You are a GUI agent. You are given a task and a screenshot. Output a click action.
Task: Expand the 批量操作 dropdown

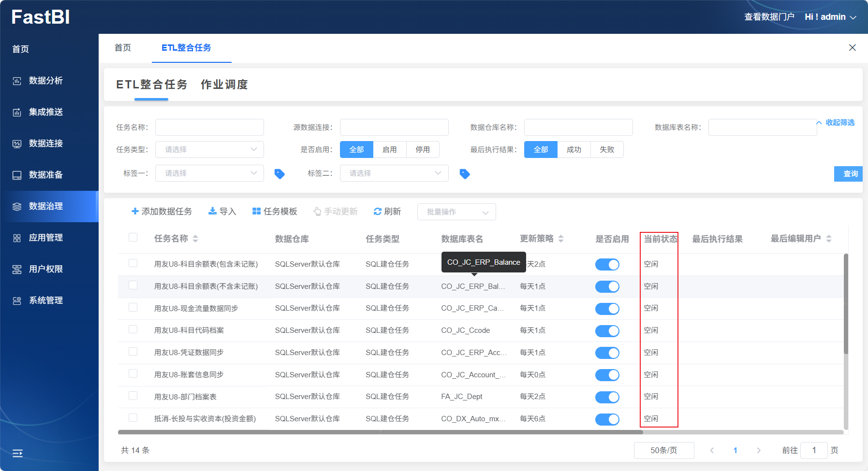pos(456,212)
